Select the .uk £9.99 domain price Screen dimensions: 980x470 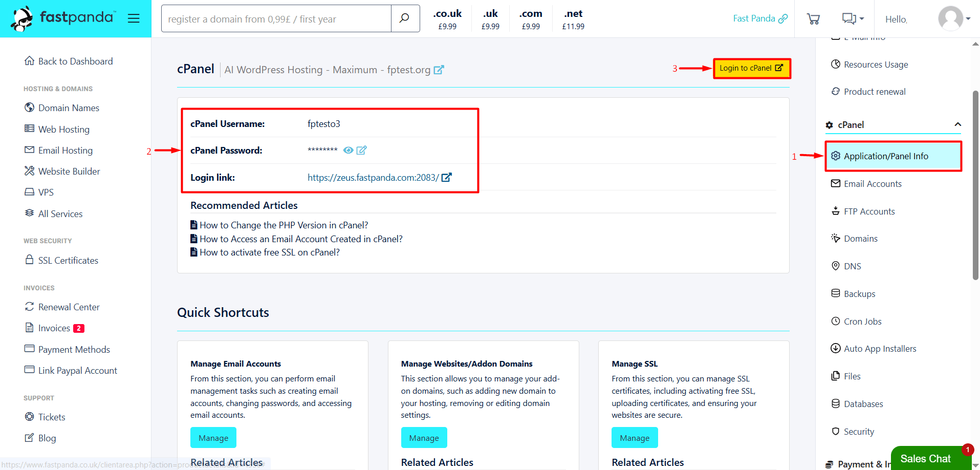click(x=490, y=19)
